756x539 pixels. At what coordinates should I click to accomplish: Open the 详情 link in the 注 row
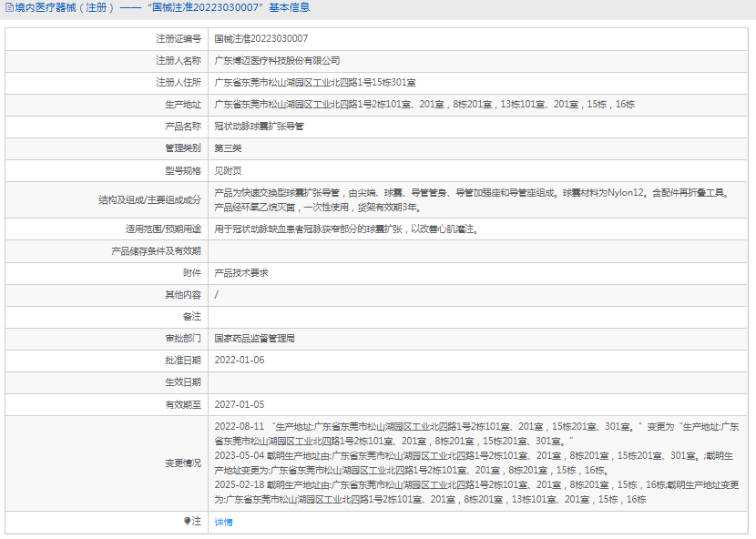[223, 522]
